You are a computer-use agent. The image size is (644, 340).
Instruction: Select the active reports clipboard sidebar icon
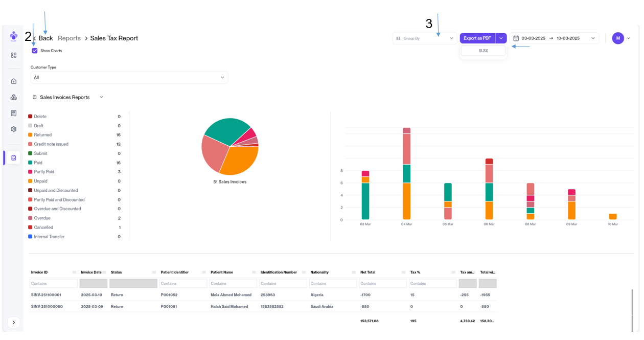click(x=14, y=158)
